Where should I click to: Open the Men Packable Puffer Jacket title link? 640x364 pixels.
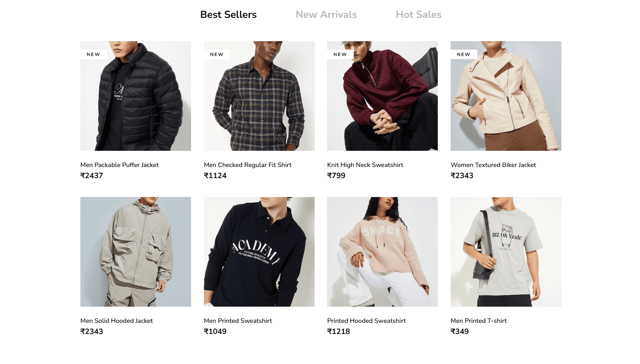[119, 165]
